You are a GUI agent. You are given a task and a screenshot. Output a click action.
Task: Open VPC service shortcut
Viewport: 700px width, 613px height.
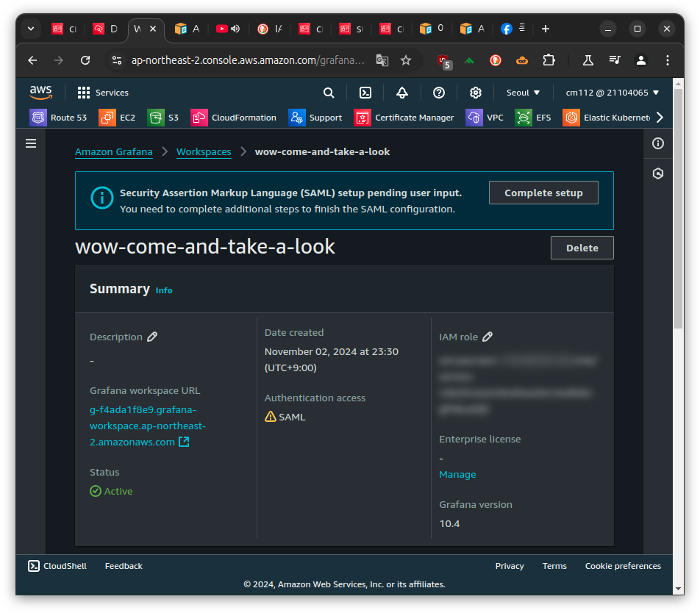485,118
